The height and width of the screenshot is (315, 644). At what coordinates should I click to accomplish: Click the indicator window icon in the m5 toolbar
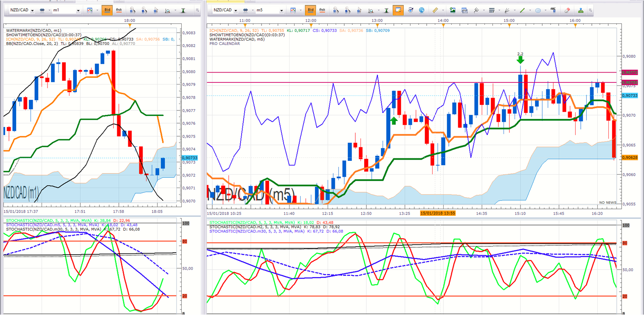464,10
